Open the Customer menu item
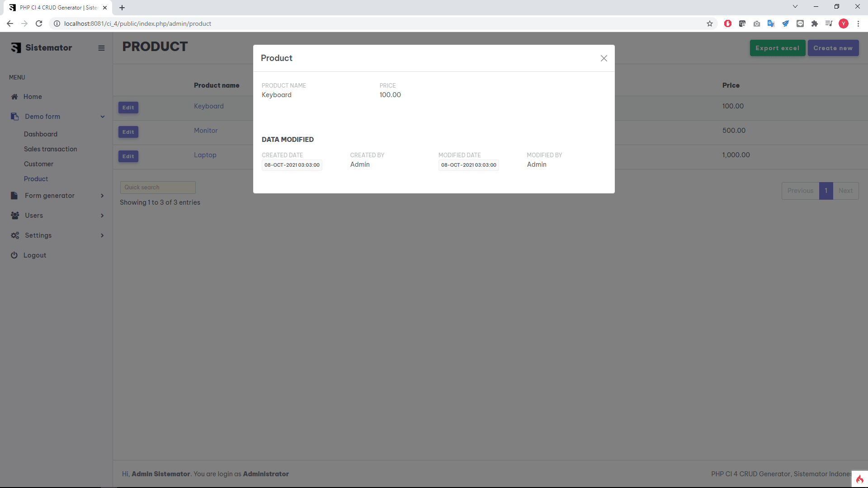This screenshot has height=488, width=868. coord(38,164)
